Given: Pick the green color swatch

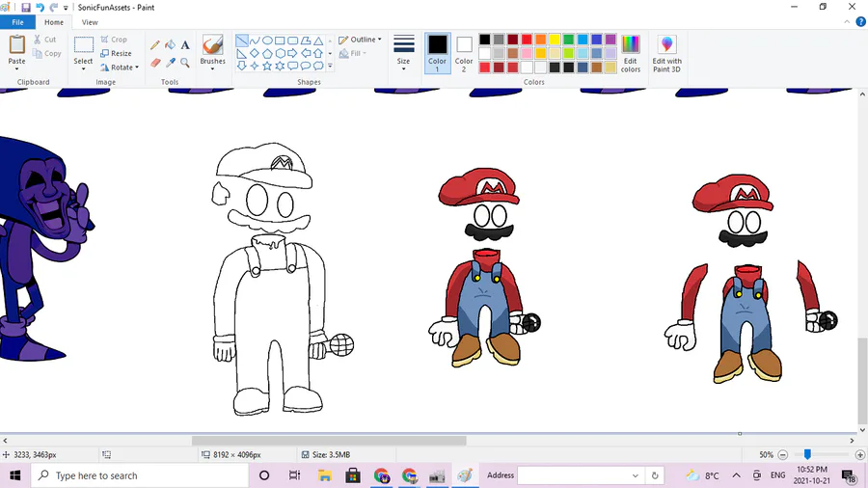Looking at the screenshot, I should pos(568,40).
